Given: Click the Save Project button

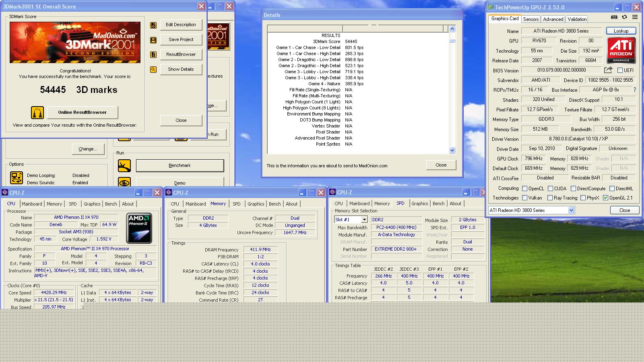Looking at the screenshot, I should point(181,39).
